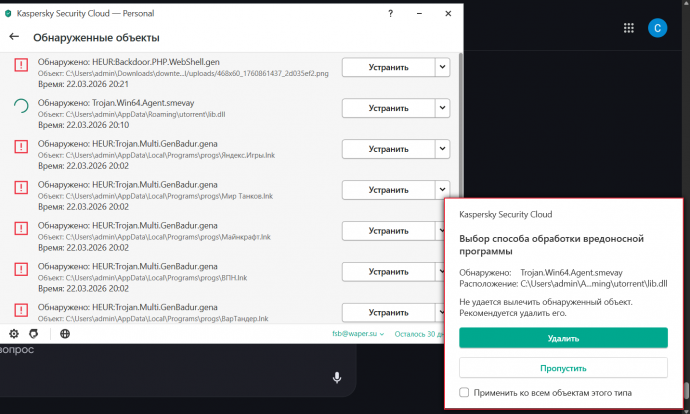Expand the action dropdown for the Мир Танков.lnk threat
This screenshot has height=414, width=690.
tap(443, 189)
